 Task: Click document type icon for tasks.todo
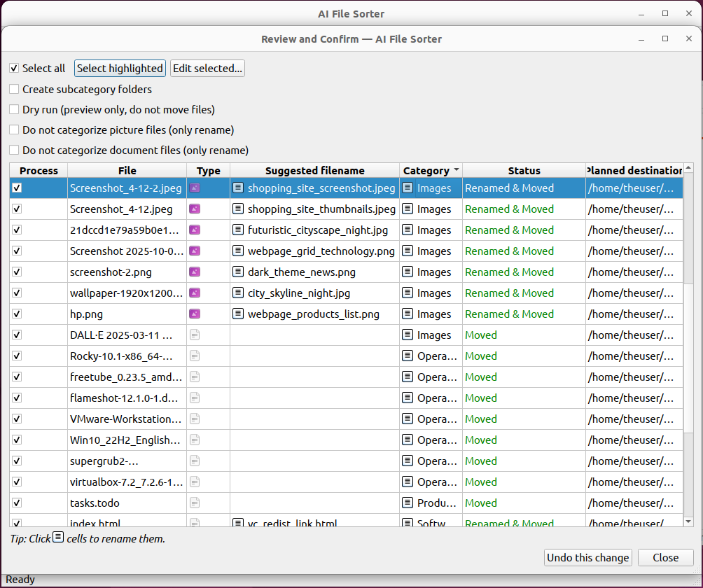[195, 503]
